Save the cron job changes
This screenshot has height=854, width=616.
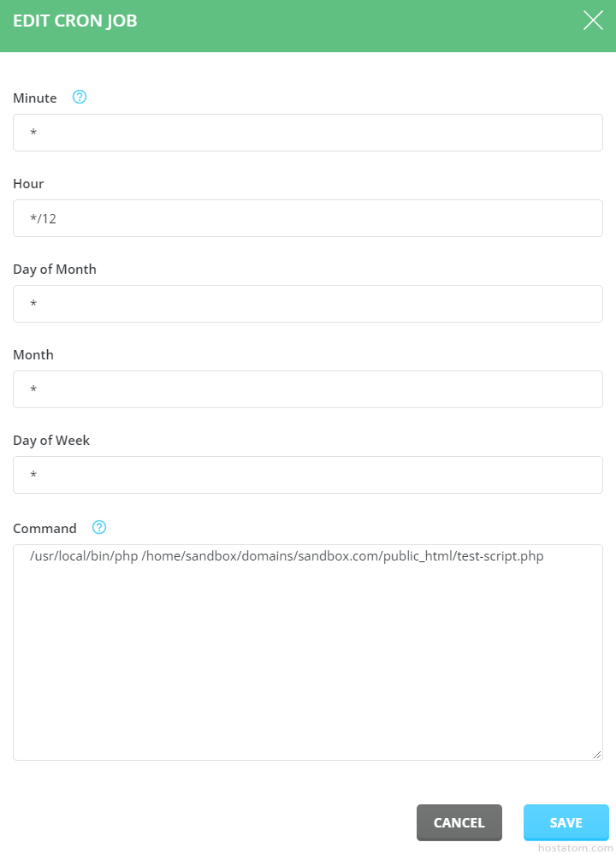(x=566, y=822)
